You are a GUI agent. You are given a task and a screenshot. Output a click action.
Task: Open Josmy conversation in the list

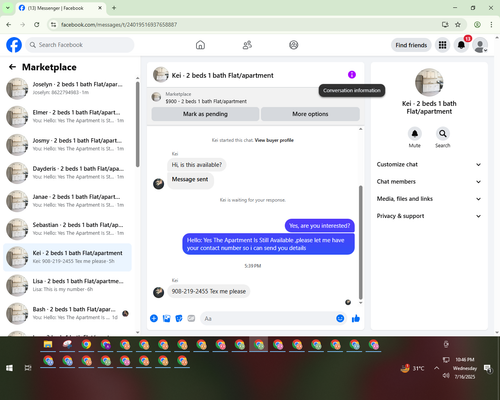click(x=67, y=145)
